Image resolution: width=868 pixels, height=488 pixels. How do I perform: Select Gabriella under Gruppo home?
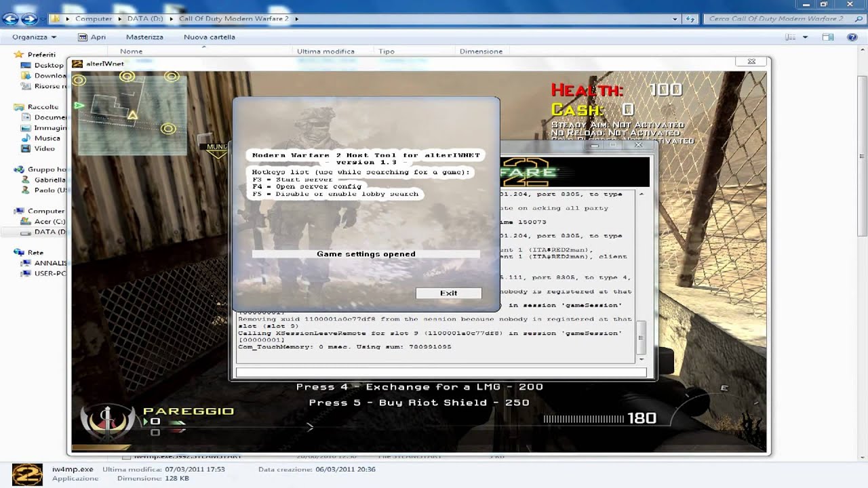coord(45,180)
